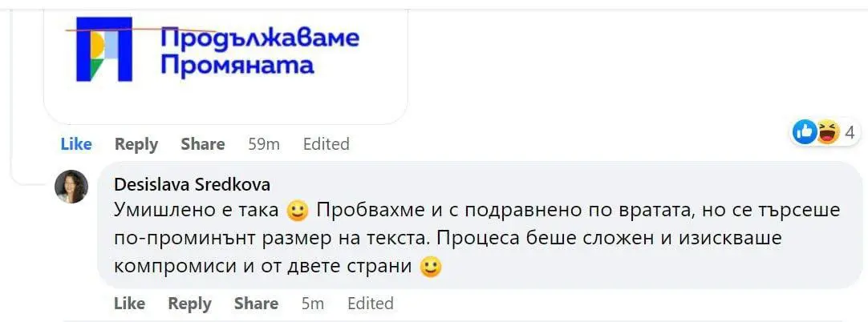Open Desislava Sredkova's profile picture
Viewport: 868px width, 322px height.
[71, 187]
